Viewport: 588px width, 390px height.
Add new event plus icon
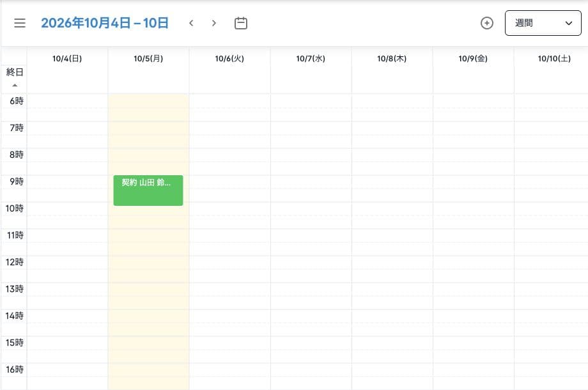coord(487,23)
